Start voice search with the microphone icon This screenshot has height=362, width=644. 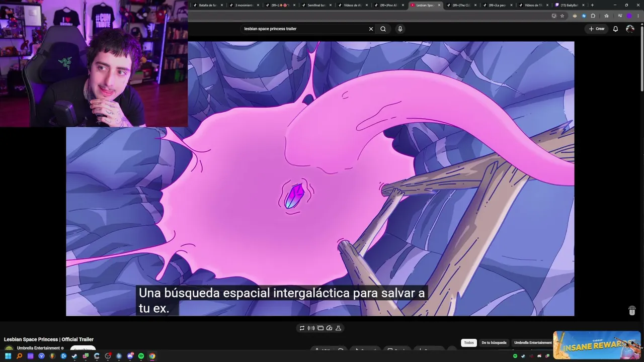400,29
